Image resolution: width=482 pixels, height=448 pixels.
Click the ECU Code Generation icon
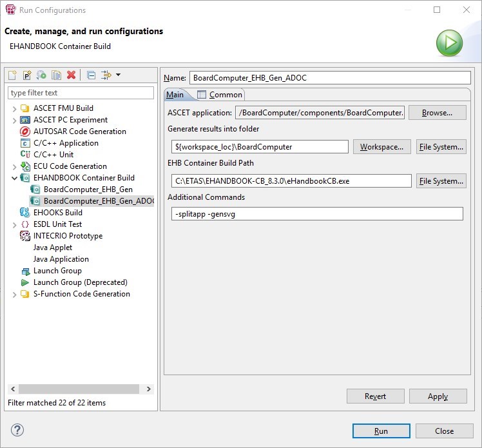(25, 166)
